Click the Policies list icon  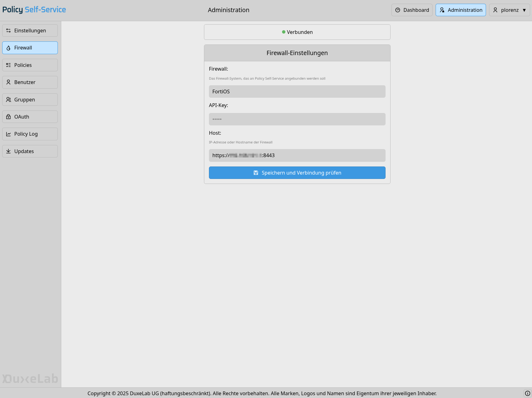(x=8, y=65)
